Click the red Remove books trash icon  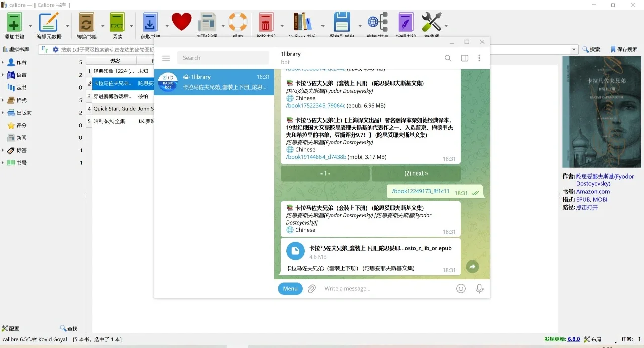[x=266, y=22]
